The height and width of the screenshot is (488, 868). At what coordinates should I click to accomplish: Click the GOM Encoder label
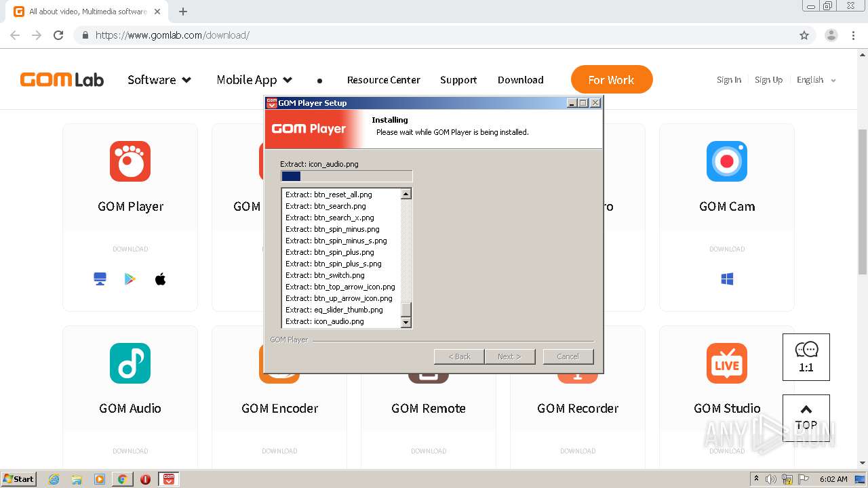tap(279, 409)
